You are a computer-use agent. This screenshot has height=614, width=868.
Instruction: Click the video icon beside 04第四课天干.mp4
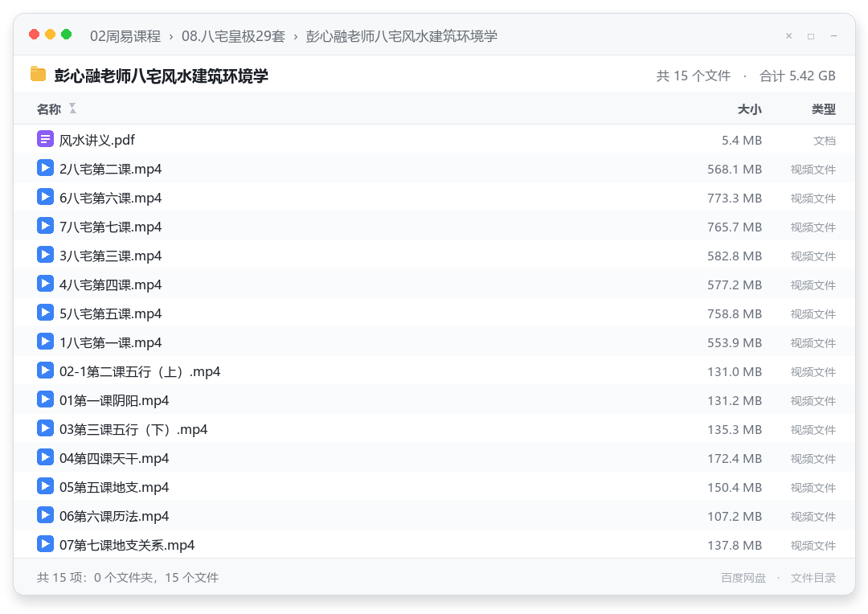pyautogui.click(x=45, y=457)
